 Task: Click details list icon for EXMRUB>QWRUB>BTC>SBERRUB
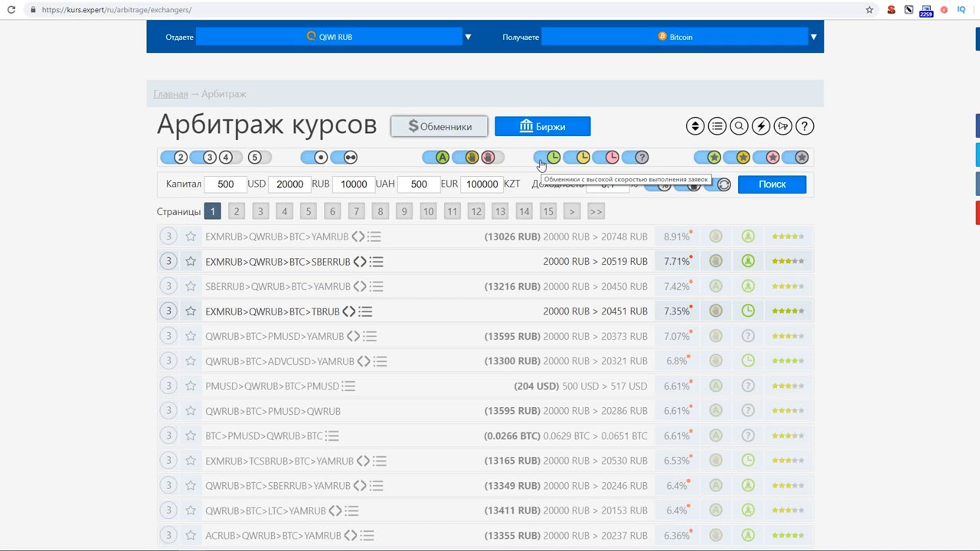[x=376, y=262]
